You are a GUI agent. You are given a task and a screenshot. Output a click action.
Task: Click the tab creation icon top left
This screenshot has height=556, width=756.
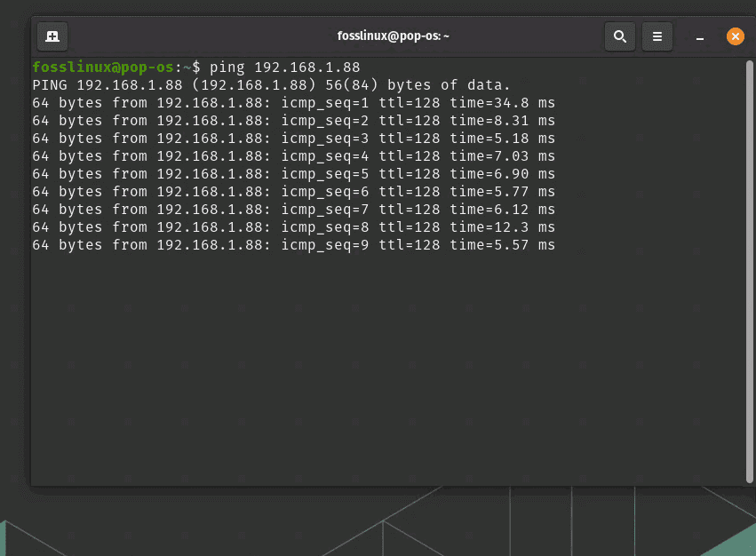[x=52, y=36]
